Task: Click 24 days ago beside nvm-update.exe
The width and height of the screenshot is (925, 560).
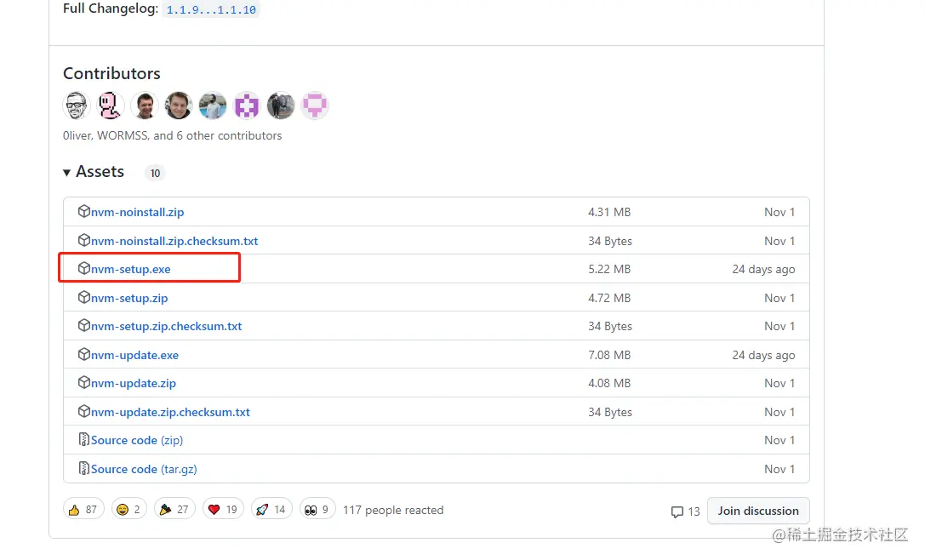Action: point(763,355)
